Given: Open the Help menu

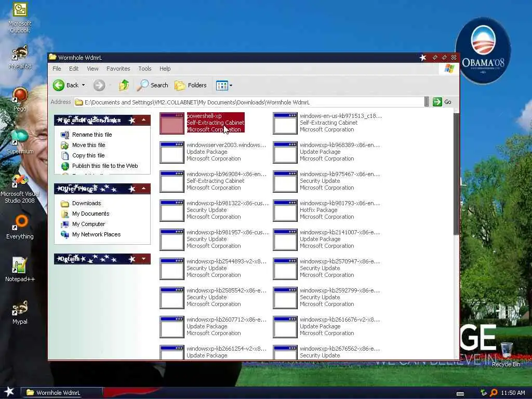Looking at the screenshot, I should tap(165, 69).
